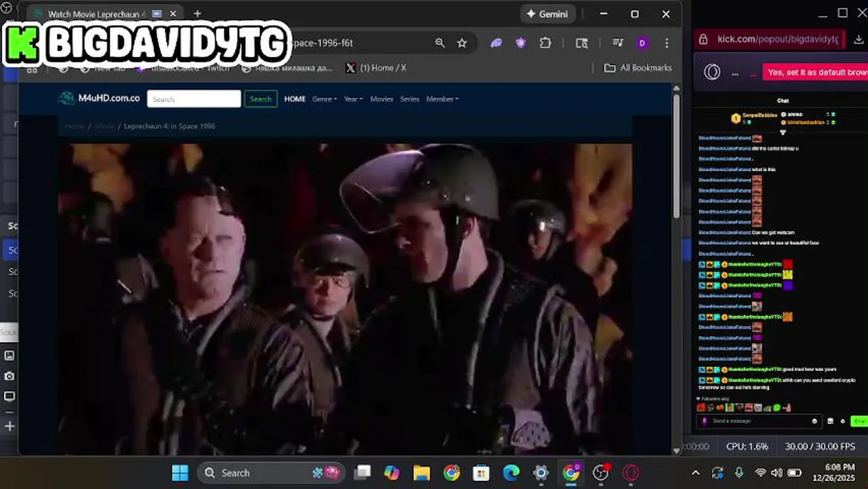Screen dimensions: 868x489
Task: Expand the Genre dropdown menu
Action: click(x=325, y=99)
